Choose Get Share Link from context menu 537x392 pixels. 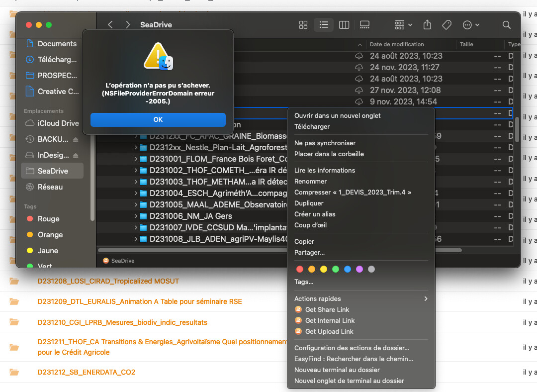point(327,310)
